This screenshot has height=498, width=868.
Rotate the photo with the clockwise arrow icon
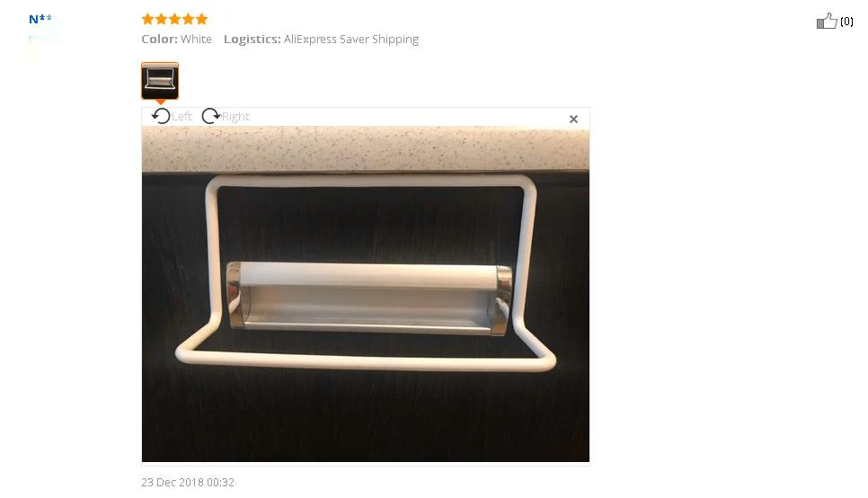pyautogui.click(x=211, y=116)
